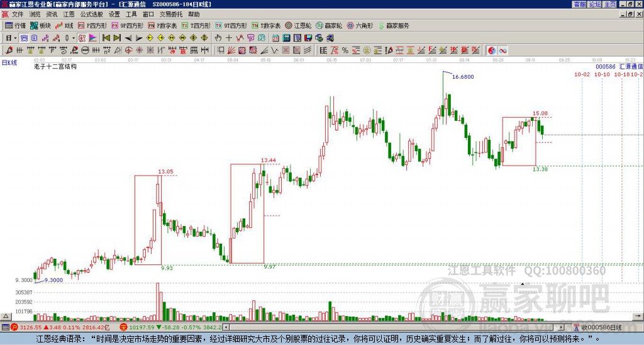
Task: Toggle the highlighted 权 adjustment button
Action: [x=82, y=38]
